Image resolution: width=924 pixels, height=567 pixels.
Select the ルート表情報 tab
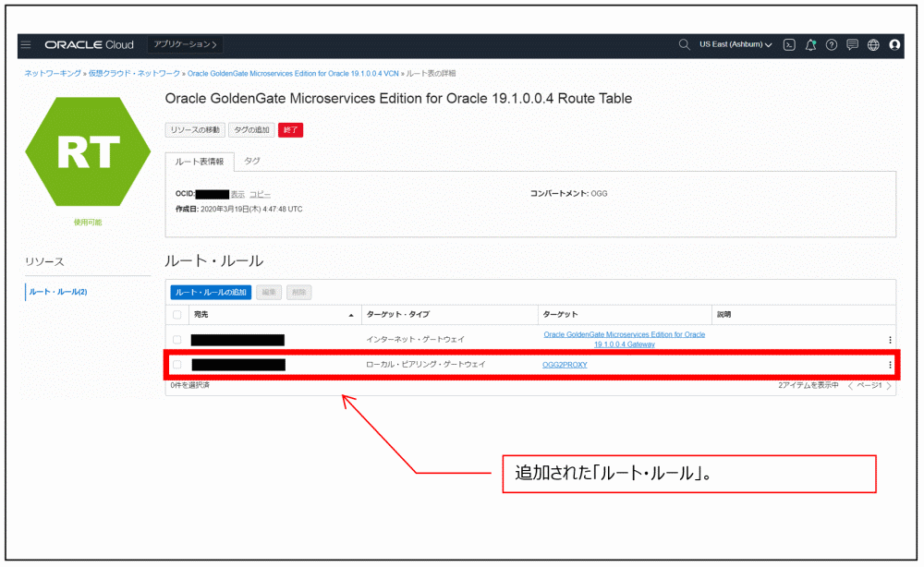[x=200, y=162]
